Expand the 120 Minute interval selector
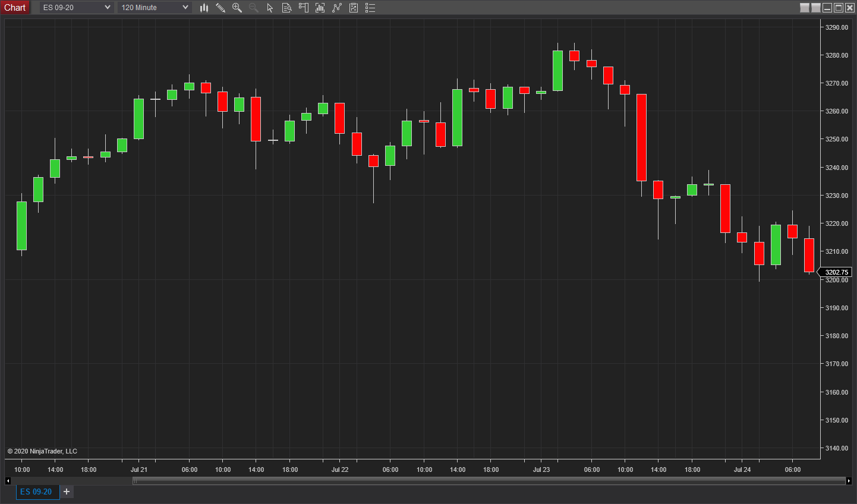857x504 pixels. click(x=155, y=8)
